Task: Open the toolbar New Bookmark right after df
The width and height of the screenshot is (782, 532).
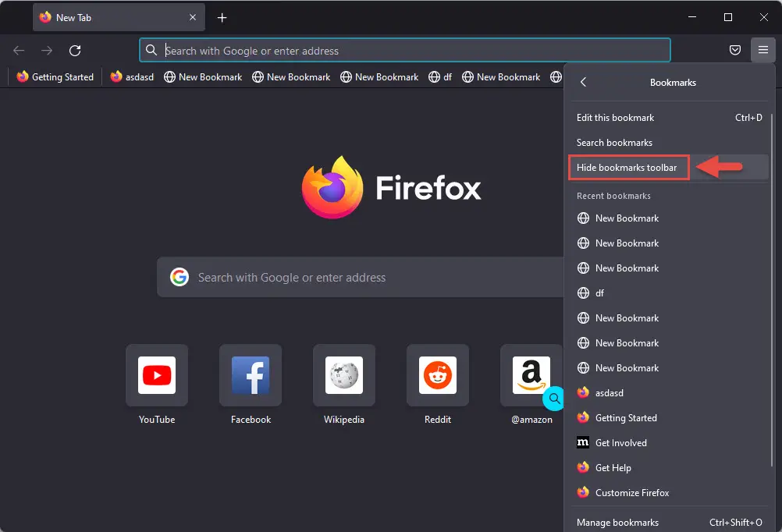Action: click(x=501, y=76)
